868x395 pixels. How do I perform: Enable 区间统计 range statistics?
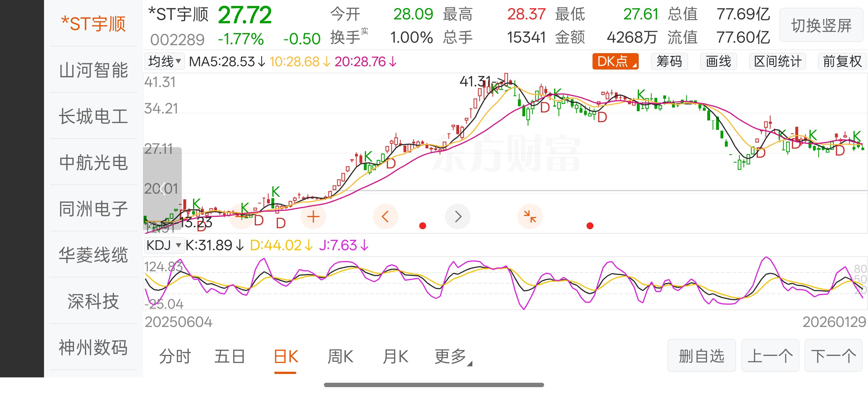[x=777, y=62]
